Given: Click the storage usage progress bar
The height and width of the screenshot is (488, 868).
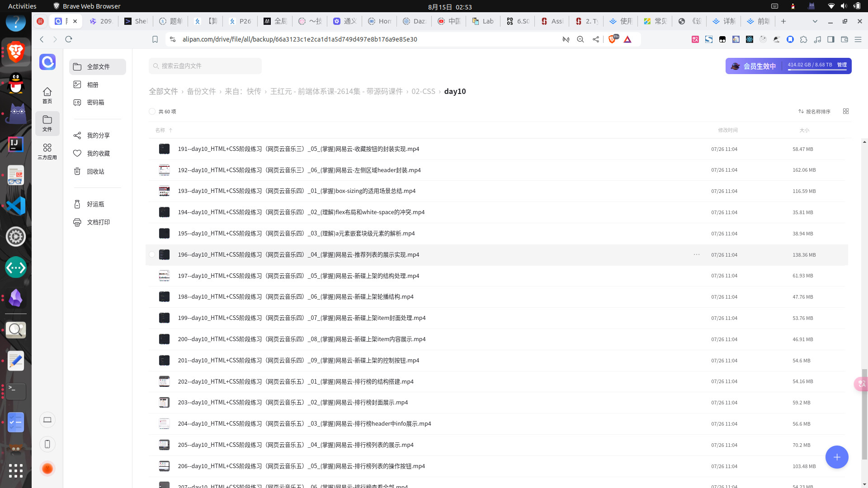Looking at the screenshot, I should click(x=817, y=70).
